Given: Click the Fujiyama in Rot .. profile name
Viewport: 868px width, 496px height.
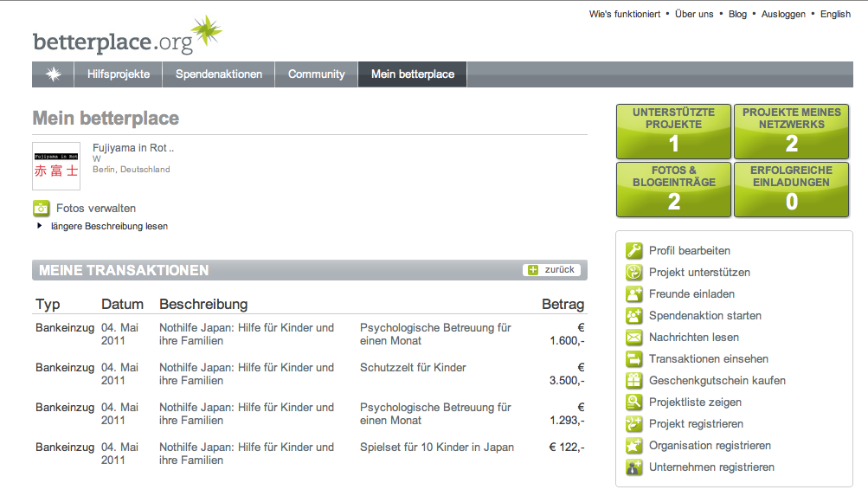Looking at the screenshot, I should click(133, 148).
